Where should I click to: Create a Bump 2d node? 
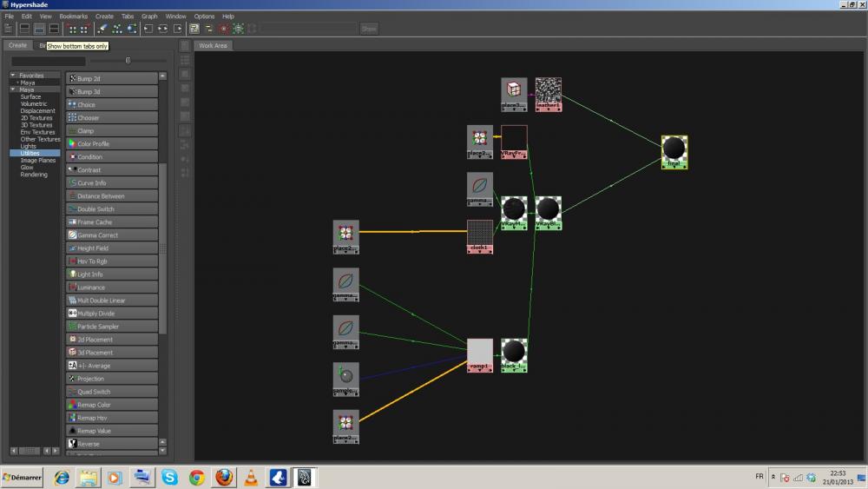pos(112,79)
